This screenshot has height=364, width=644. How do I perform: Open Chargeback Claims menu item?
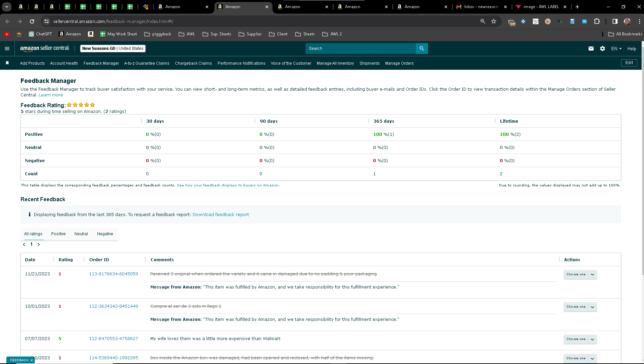tap(193, 63)
